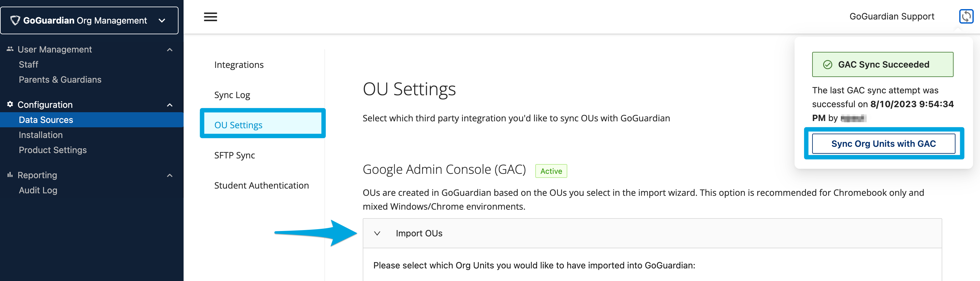Open the Sync Log section
The image size is (980, 281).
pos(232,95)
